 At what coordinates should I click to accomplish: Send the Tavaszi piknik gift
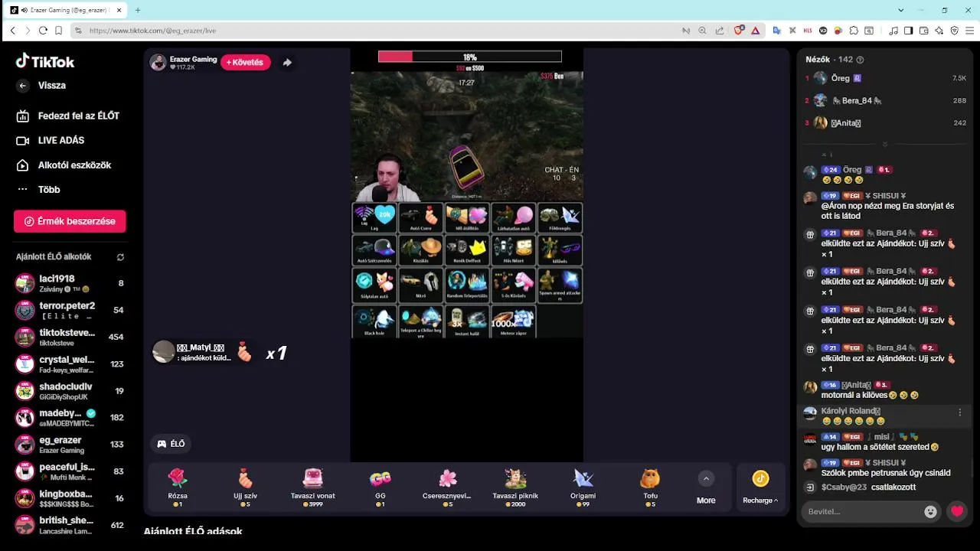[515, 487]
